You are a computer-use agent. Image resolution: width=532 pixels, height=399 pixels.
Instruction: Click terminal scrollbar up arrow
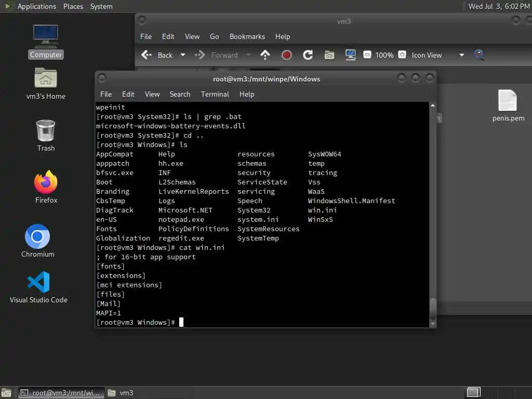pyautogui.click(x=433, y=105)
